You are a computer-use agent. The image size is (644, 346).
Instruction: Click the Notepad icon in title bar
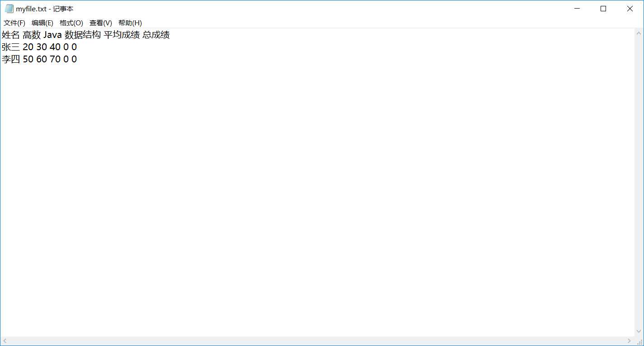(9, 9)
